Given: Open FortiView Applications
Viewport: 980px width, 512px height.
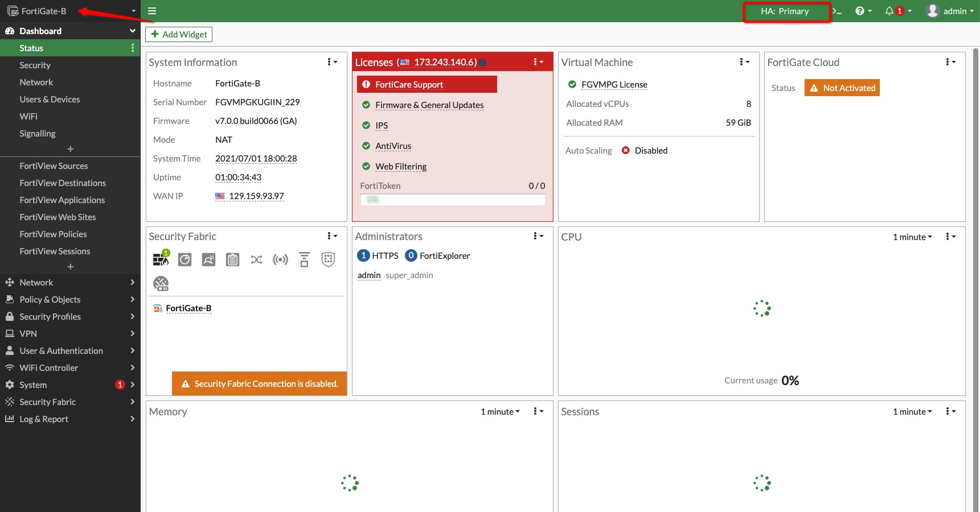Looking at the screenshot, I should click(x=70, y=200).
